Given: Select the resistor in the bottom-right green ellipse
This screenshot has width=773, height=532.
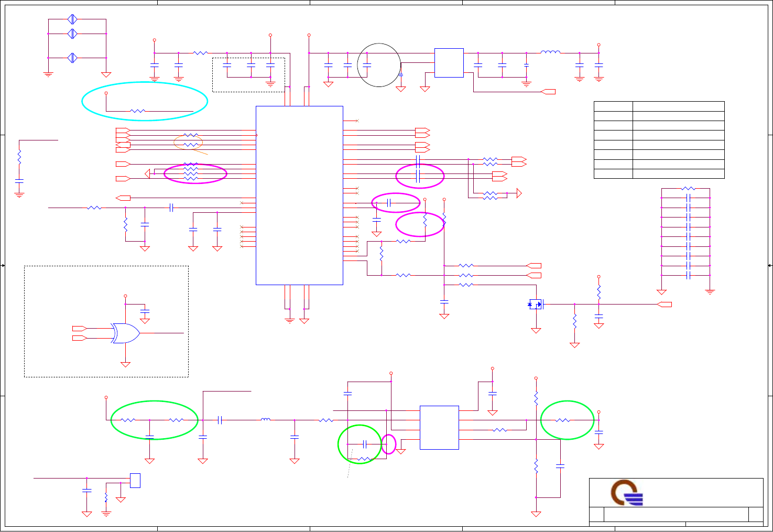Looking at the screenshot, I should point(563,420).
